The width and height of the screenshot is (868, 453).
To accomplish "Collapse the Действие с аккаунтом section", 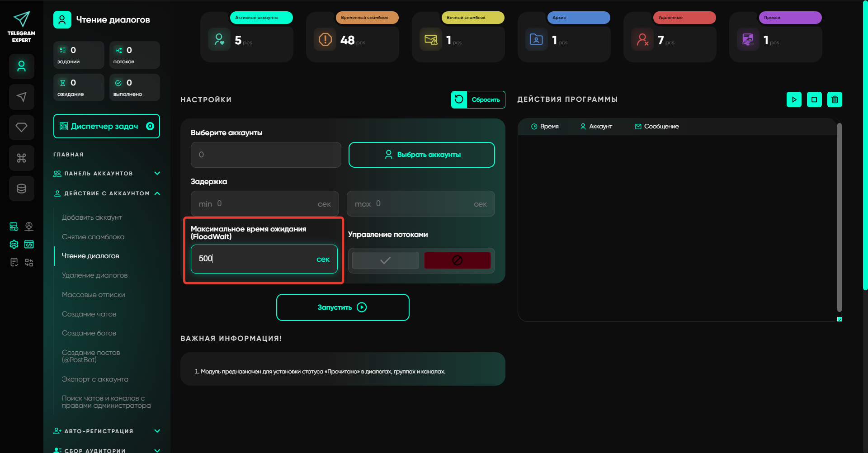I will tap(157, 193).
